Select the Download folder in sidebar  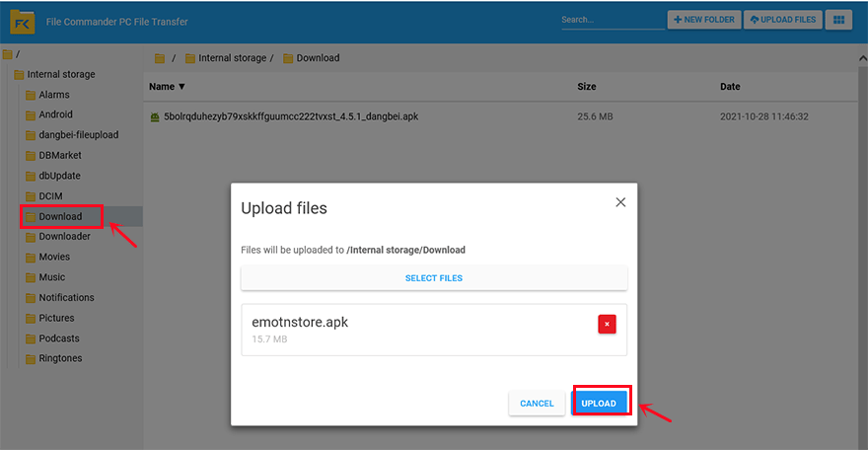[60, 216]
